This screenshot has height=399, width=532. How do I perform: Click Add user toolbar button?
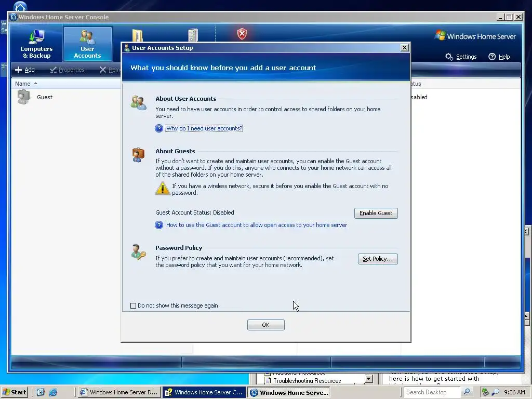(25, 70)
